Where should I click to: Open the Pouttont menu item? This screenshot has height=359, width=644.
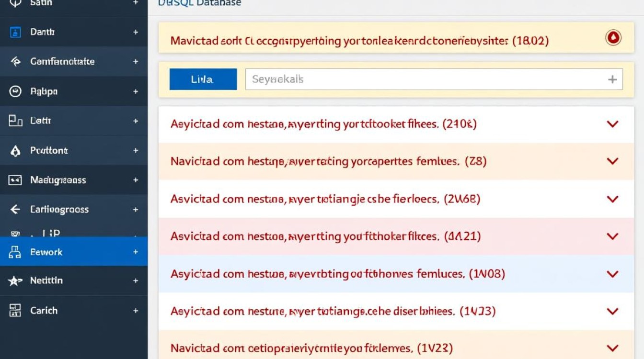coord(74,151)
